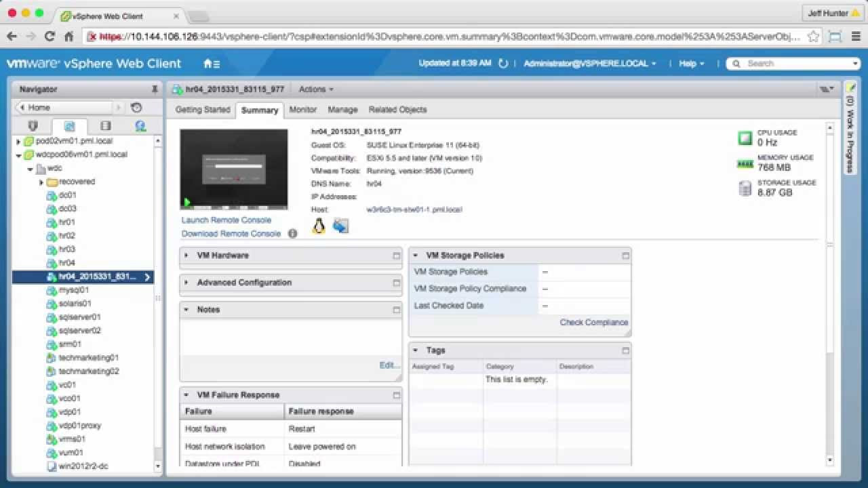Image resolution: width=868 pixels, height=488 pixels.
Task: Switch to VMs and Templates inventory tab
Action: pos(69,126)
